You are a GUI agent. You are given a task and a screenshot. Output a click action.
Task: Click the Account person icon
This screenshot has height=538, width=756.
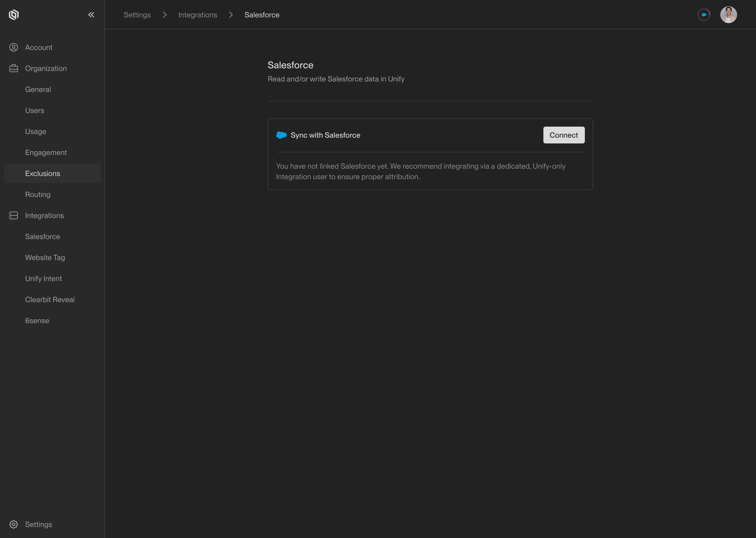[x=14, y=47]
